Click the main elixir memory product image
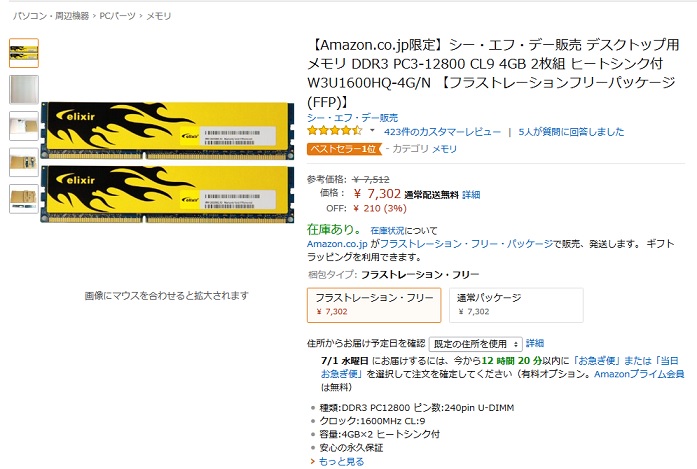 point(167,162)
